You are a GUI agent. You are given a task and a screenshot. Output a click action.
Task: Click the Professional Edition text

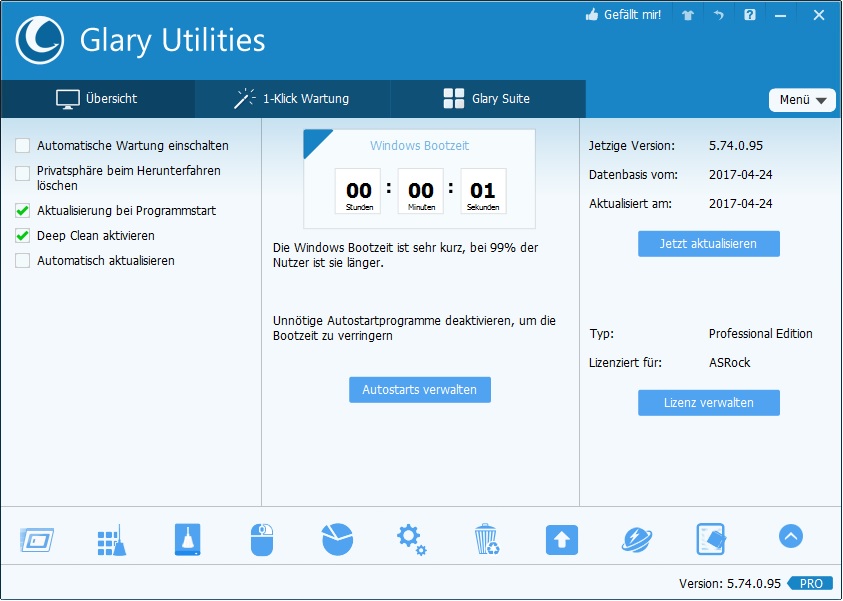click(x=760, y=334)
